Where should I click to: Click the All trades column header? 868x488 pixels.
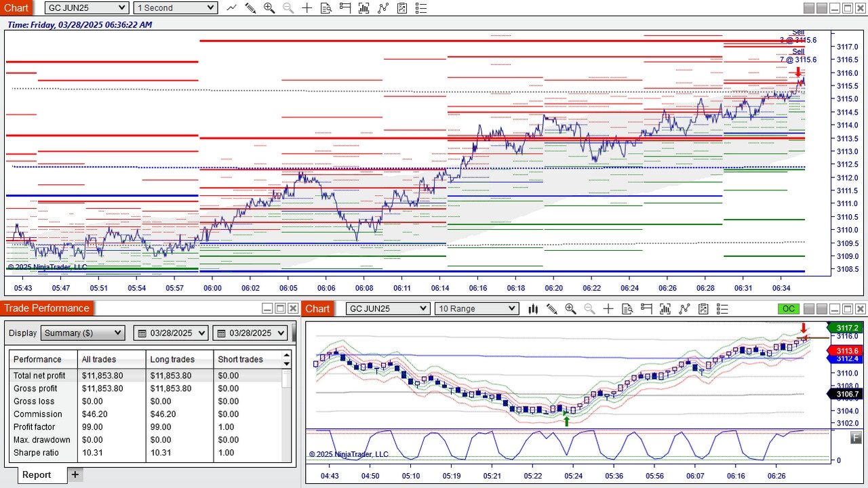(112, 359)
